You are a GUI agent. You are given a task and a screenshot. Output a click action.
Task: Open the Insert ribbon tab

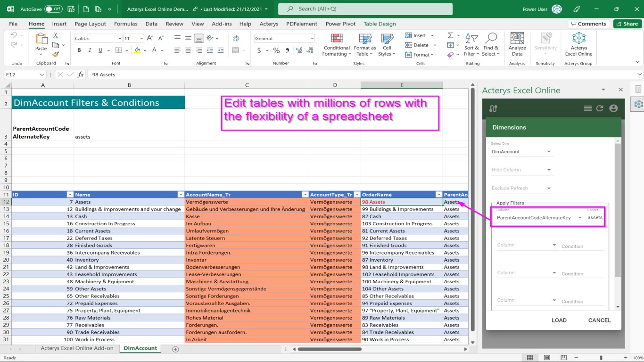(59, 24)
